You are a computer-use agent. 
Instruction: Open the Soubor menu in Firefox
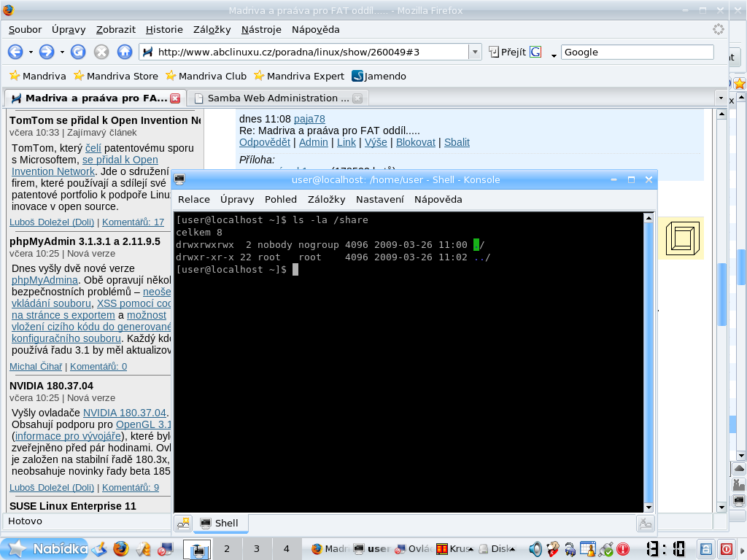(25, 29)
